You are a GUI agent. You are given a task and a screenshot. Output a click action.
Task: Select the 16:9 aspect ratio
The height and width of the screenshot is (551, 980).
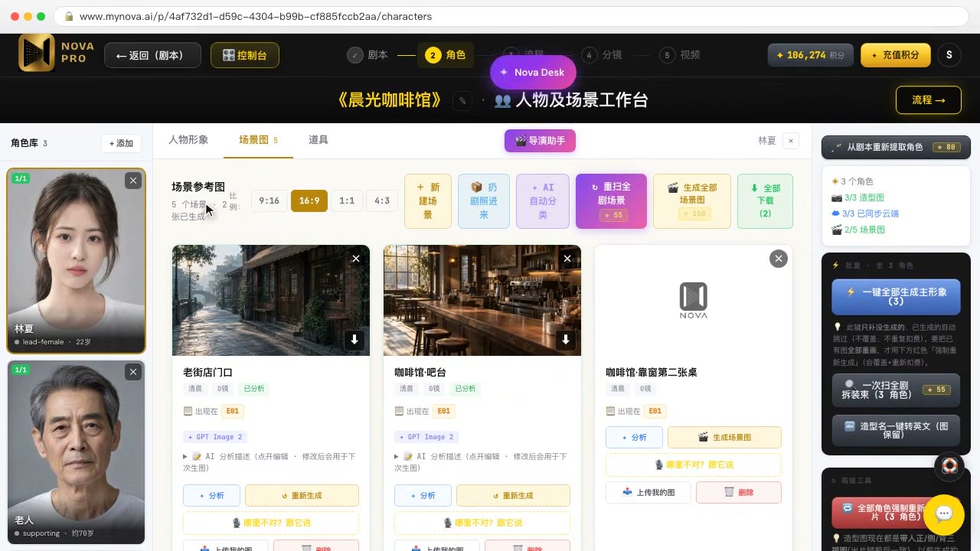(x=309, y=201)
